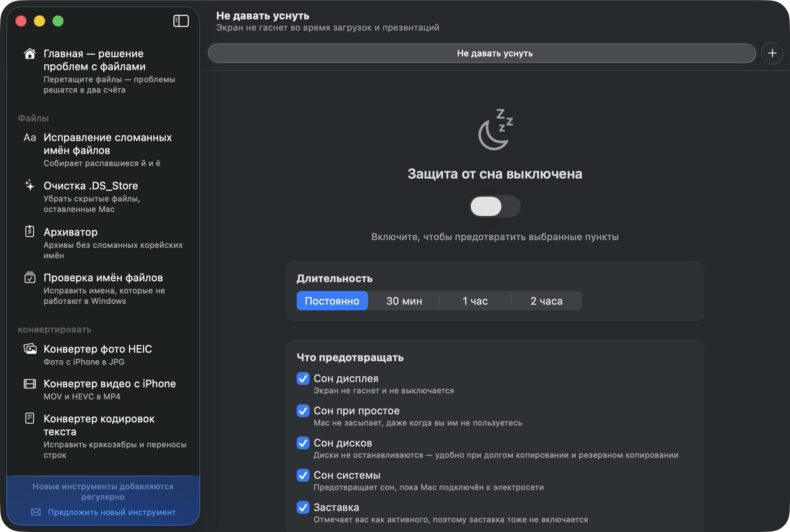Open the Конвертер фото HEIC tool

point(103,355)
